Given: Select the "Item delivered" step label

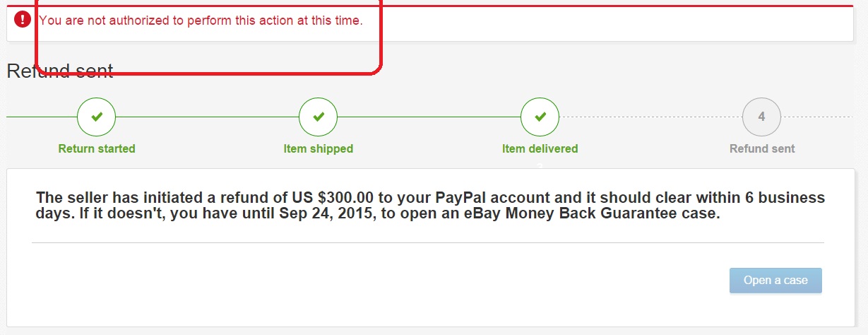Looking at the screenshot, I should [540, 148].
